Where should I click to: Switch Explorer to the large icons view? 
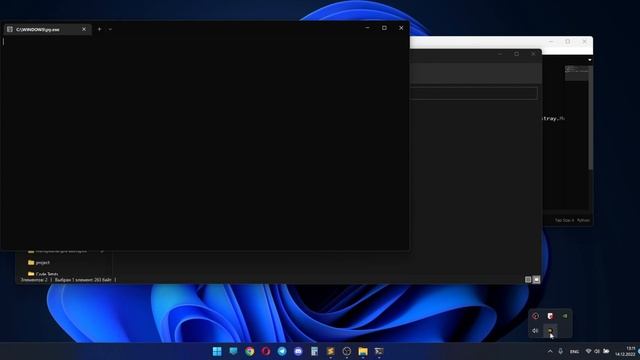pos(536,280)
